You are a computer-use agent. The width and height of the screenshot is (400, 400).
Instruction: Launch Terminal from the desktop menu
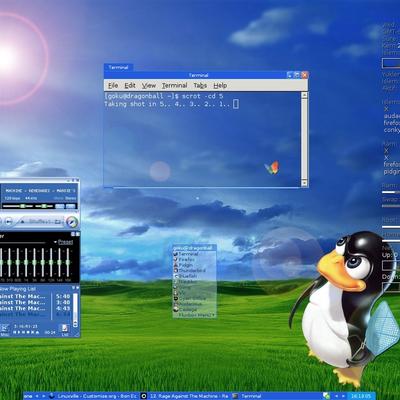[x=188, y=254]
